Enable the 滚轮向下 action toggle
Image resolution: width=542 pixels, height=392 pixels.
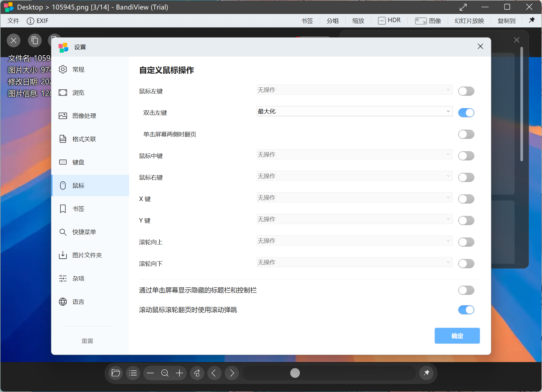click(x=466, y=264)
